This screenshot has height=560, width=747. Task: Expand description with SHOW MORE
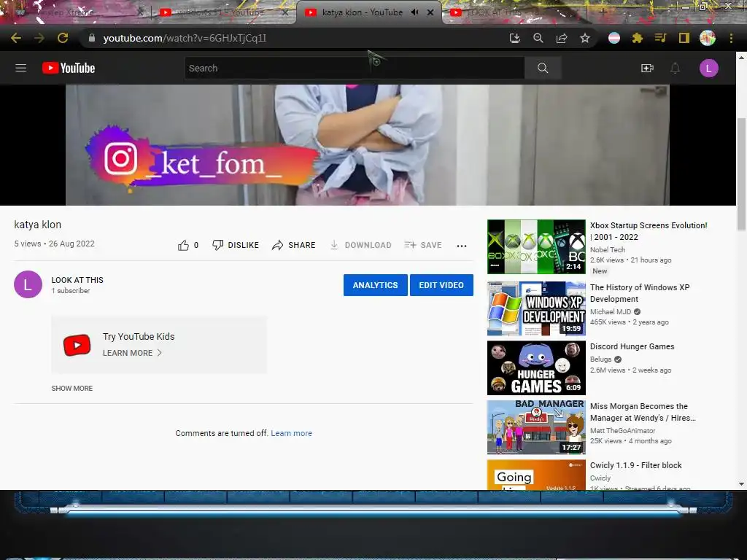tap(72, 388)
